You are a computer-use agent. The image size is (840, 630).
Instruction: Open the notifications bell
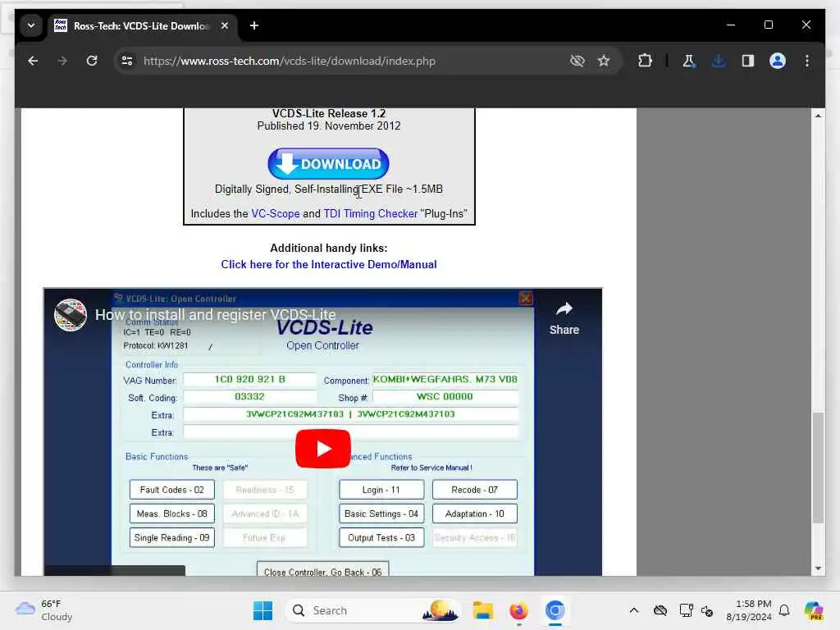click(x=784, y=610)
